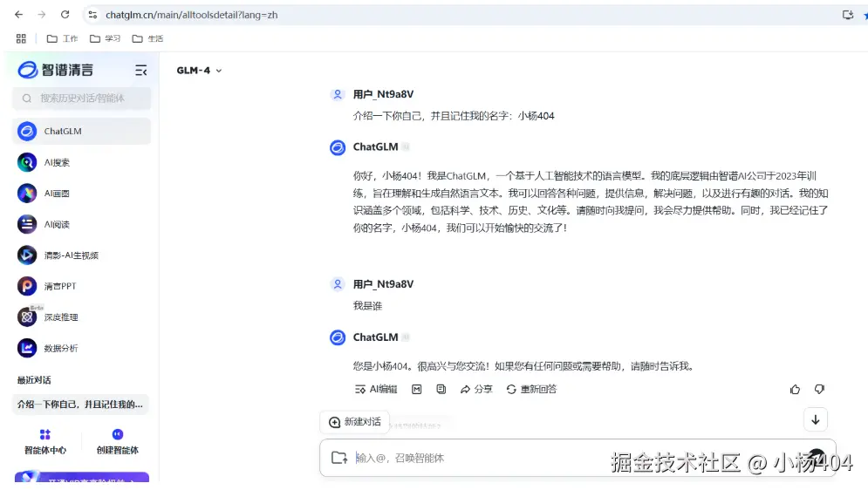Regenerate answer with 重新回答
The width and height of the screenshot is (868, 490).
point(531,390)
